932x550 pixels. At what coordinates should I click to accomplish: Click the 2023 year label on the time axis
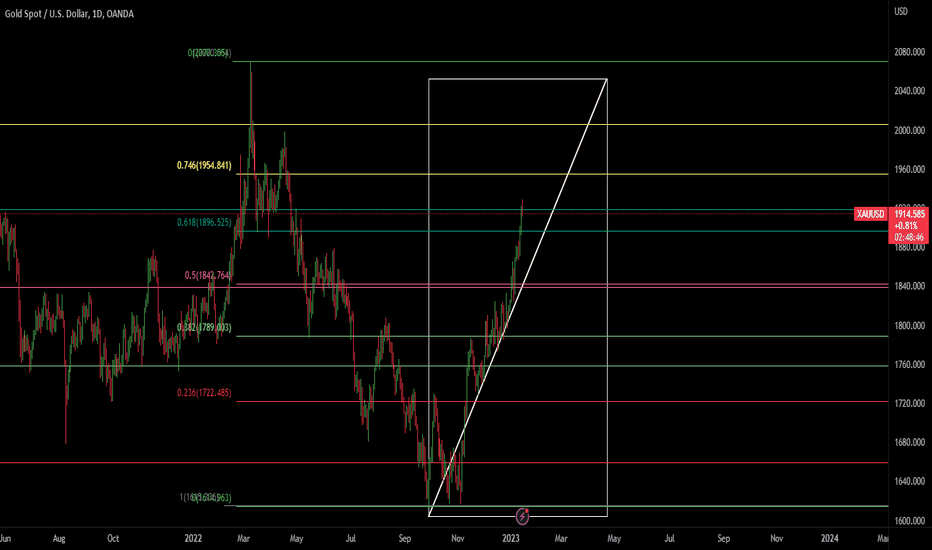(511, 538)
